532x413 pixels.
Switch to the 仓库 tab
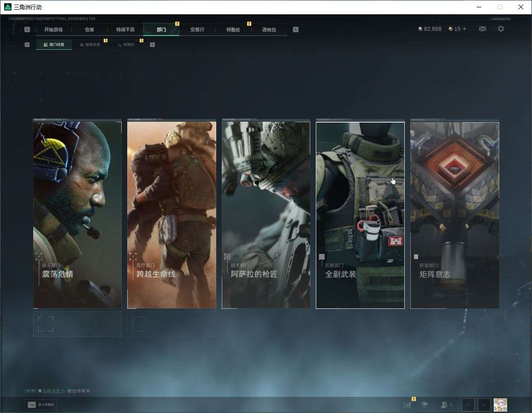pos(89,29)
